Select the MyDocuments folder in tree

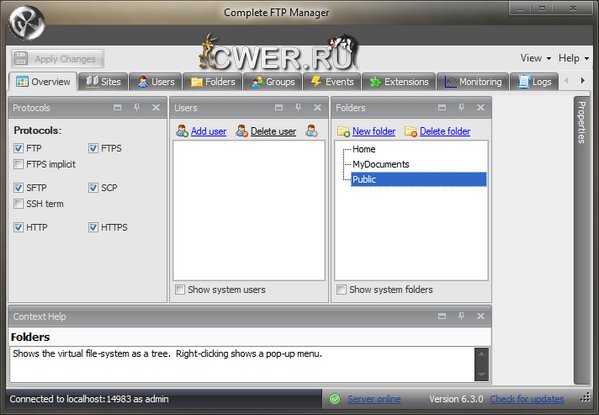click(x=380, y=164)
